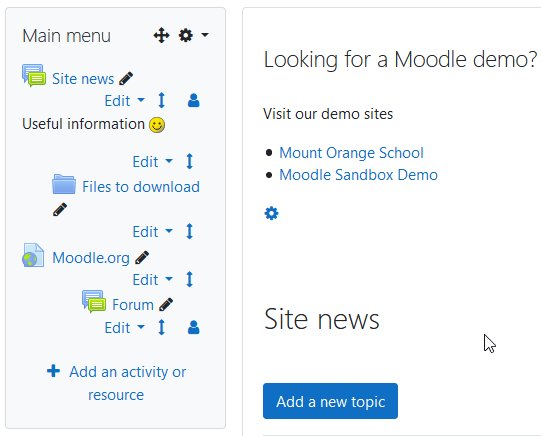Click the move arrow beside Moodle.org Edit

189,279
